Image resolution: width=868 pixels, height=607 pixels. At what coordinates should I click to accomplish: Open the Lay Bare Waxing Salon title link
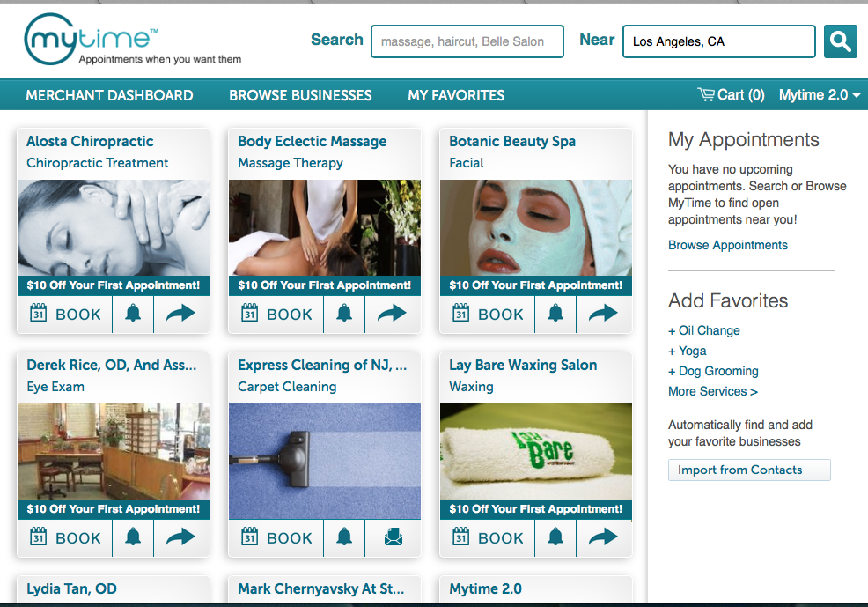tap(523, 365)
